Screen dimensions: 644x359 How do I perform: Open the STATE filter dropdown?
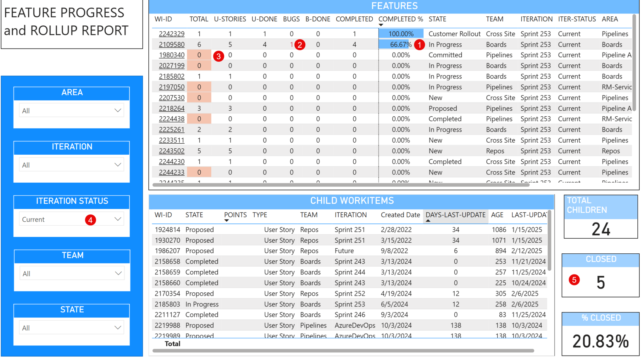118,328
